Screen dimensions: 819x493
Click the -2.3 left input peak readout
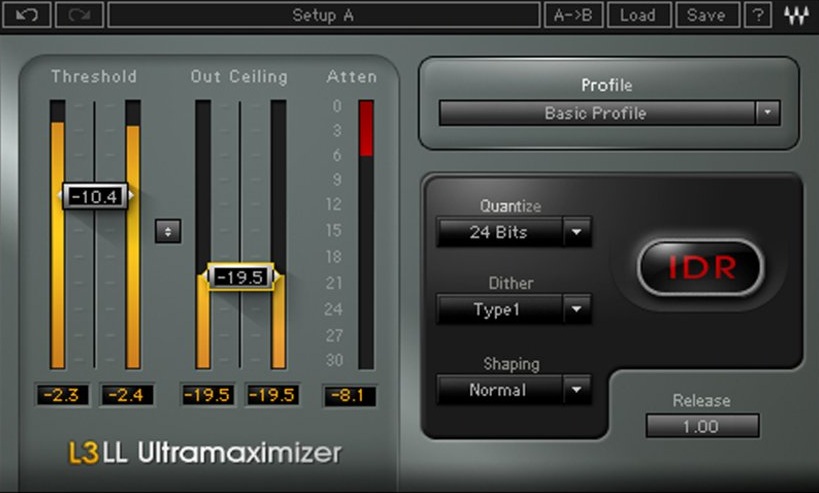coord(62,395)
